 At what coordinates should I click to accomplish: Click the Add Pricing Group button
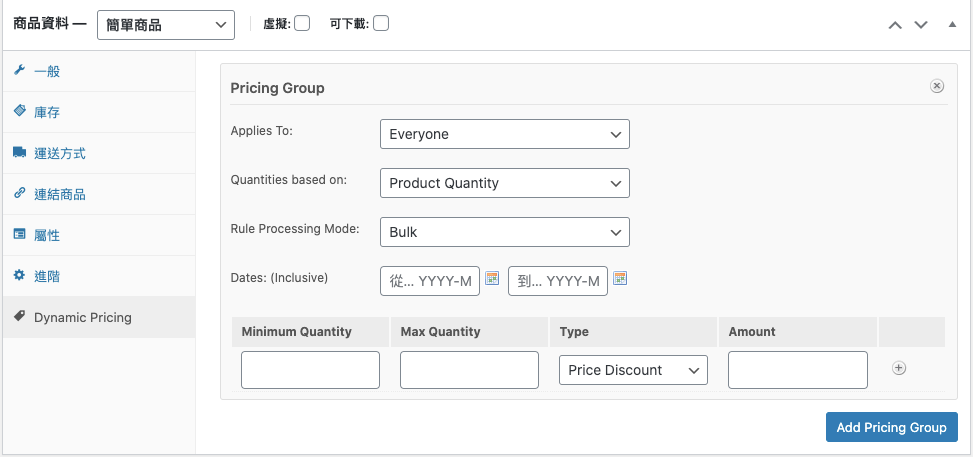point(891,427)
